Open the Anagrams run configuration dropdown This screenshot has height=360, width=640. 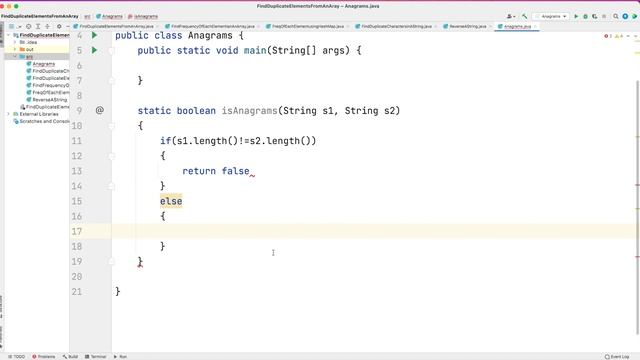click(x=551, y=16)
